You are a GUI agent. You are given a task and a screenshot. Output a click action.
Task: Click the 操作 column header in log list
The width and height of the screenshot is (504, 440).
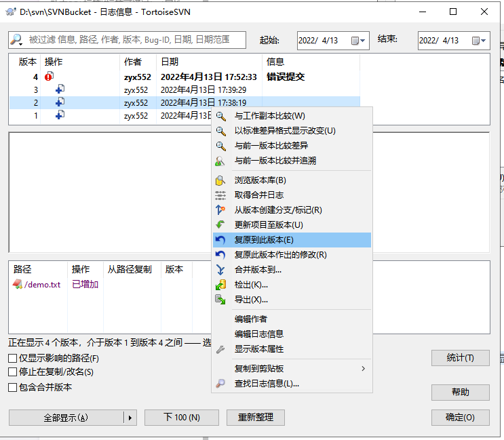pos(80,62)
